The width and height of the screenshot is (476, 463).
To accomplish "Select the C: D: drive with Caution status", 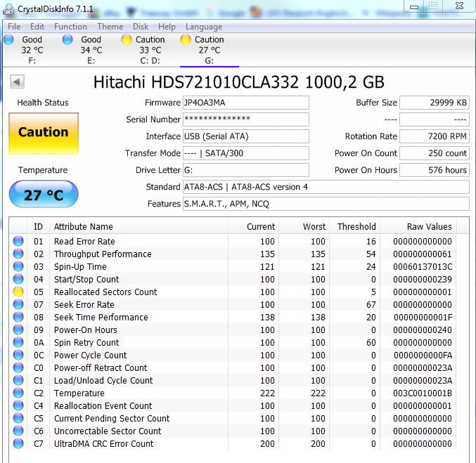I will pyautogui.click(x=150, y=50).
